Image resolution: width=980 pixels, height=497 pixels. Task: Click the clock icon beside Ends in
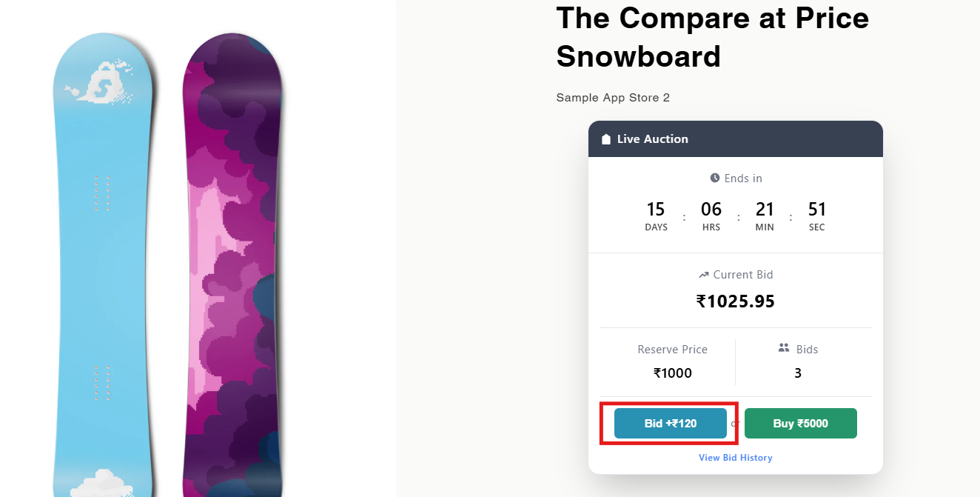tap(715, 178)
